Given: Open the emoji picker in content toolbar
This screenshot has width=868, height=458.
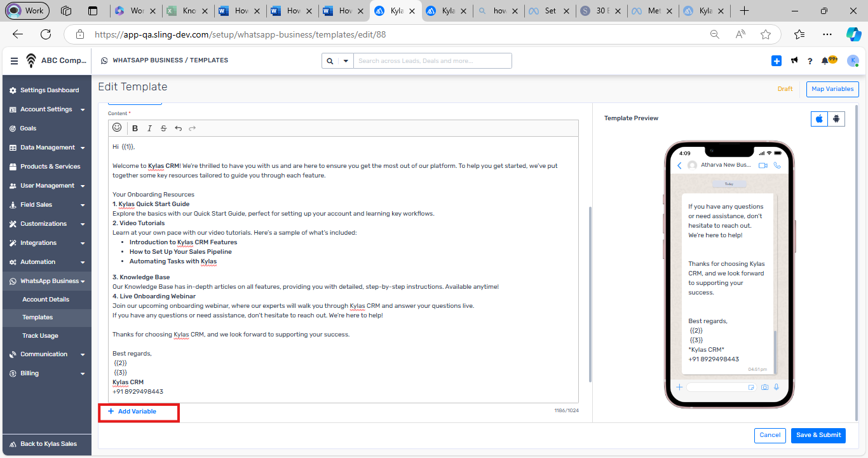Looking at the screenshot, I should click(117, 128).
